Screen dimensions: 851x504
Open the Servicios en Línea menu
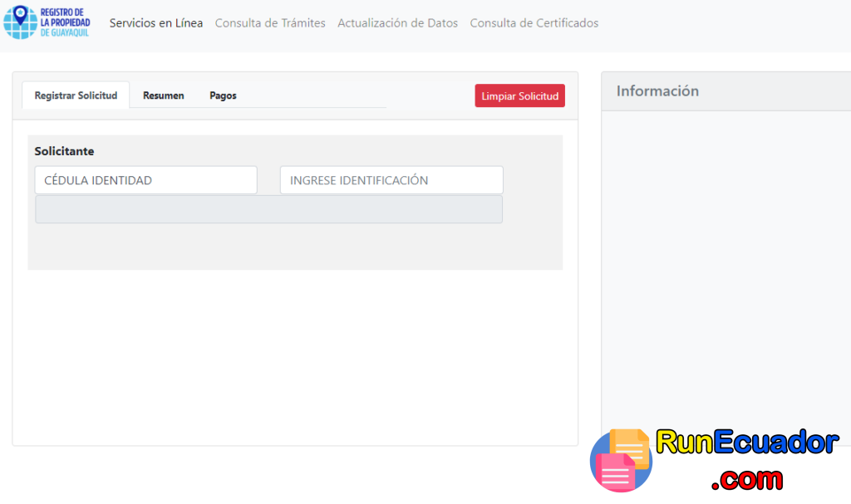pos(156,22)
